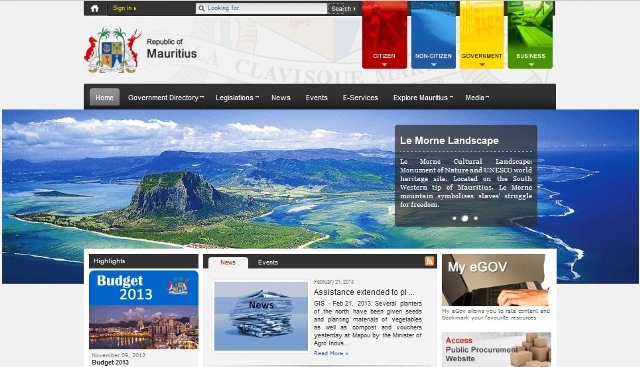
Task: Click the home icon in top bar
Action: (95, 8)
